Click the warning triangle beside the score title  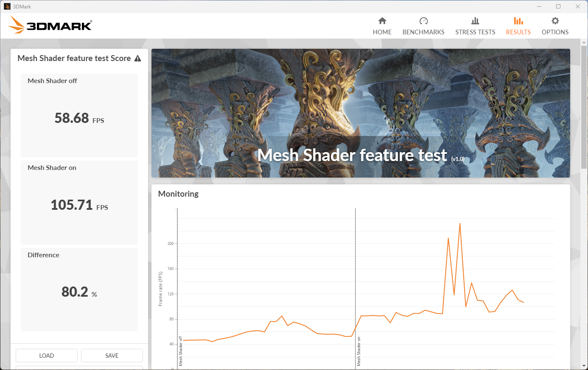tap(137, 58)
